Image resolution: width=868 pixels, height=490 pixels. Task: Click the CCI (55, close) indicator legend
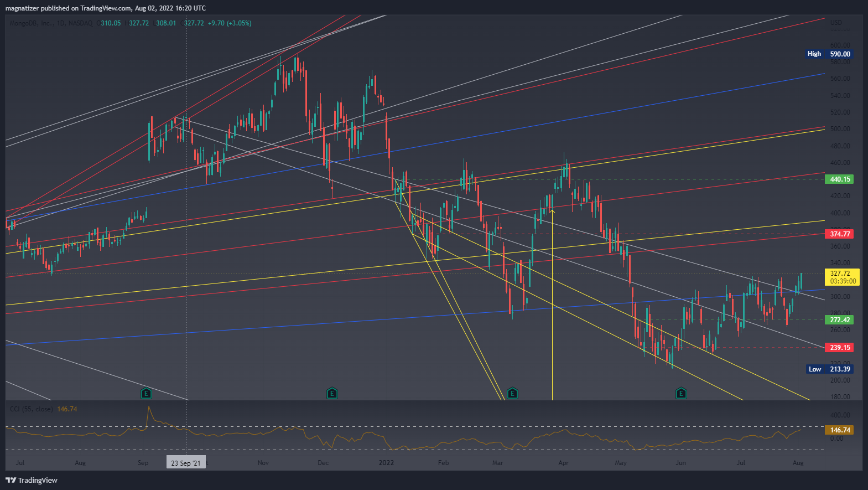coord(32,409)
